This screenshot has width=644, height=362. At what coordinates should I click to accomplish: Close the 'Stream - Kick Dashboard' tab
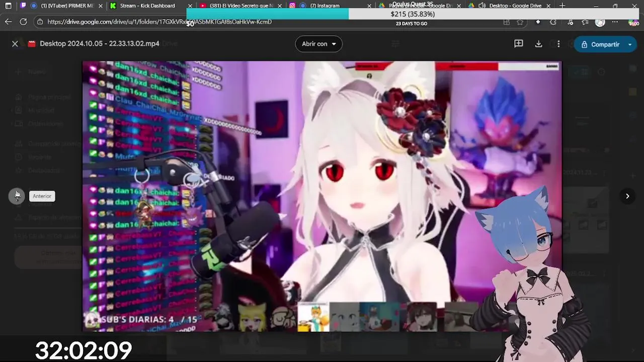(x=190, y=6)
